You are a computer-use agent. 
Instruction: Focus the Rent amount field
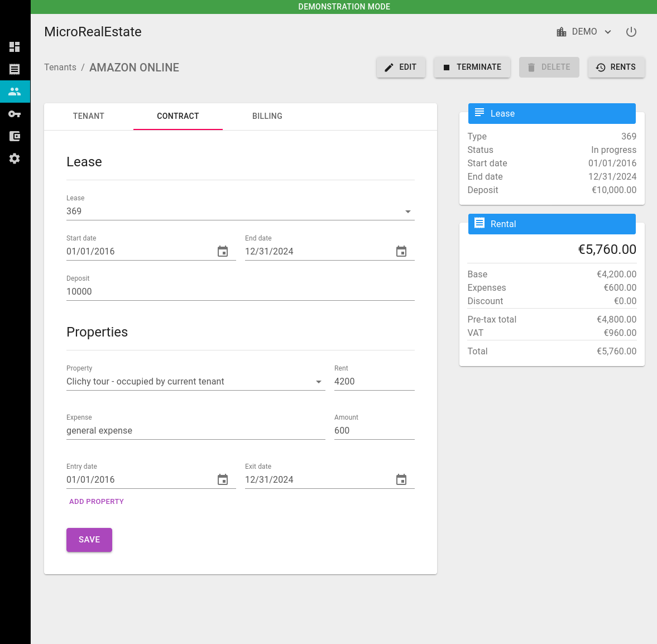click(374, 381)
